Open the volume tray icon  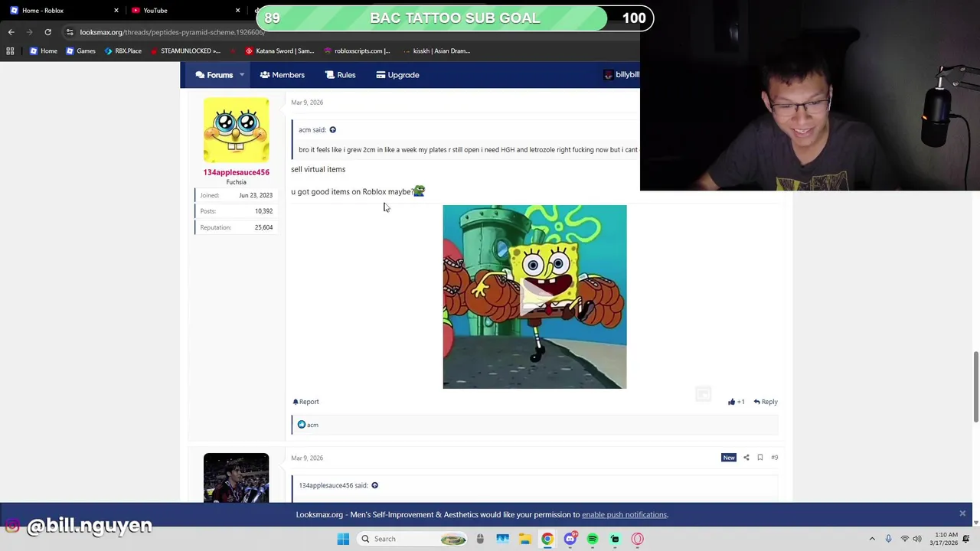(x=917, y=539)
